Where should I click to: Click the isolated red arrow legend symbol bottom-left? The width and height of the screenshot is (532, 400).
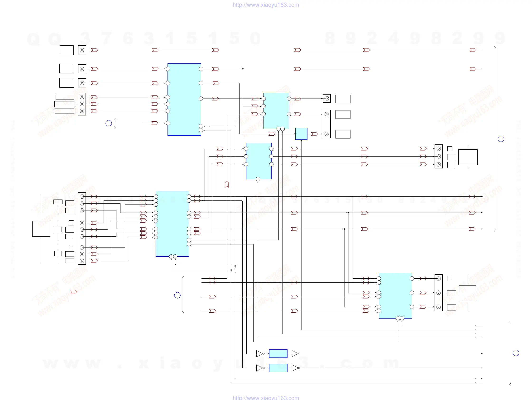coord(73,292)
